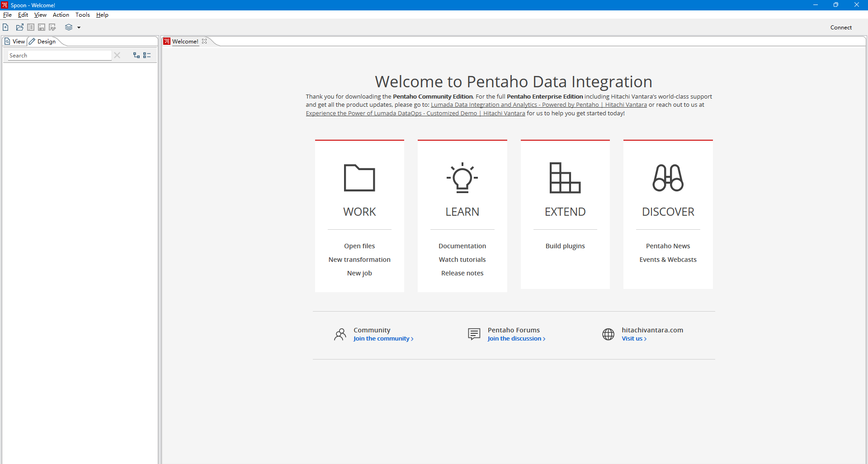Click the Spoon app icon in title bar

[5, 5]
